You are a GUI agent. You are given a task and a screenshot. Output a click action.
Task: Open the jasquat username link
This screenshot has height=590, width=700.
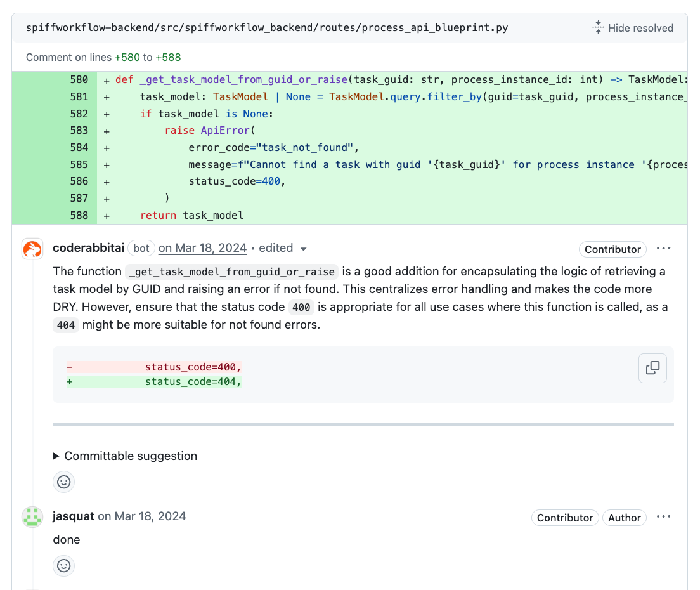coord(73,516)
